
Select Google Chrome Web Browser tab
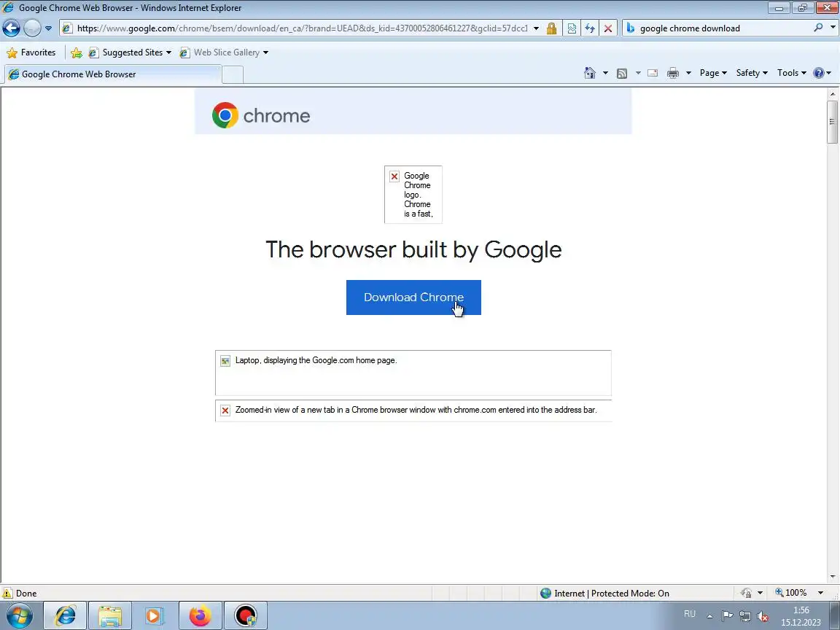[112, 74]
